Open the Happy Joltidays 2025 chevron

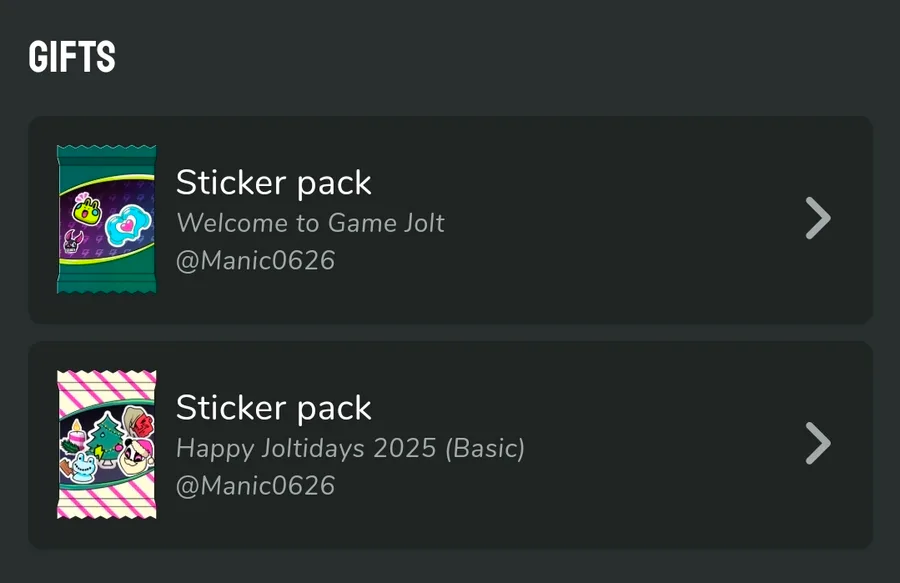pyautogui.click(x=818, y=443)
